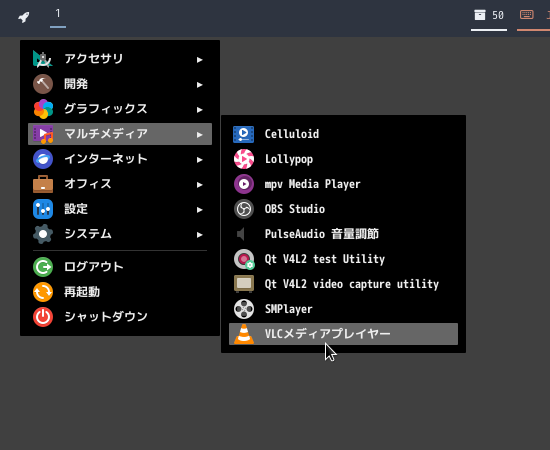Expand アクセサリ submenu arrow
The image size is (550, 450).
(x=200, y=60)
